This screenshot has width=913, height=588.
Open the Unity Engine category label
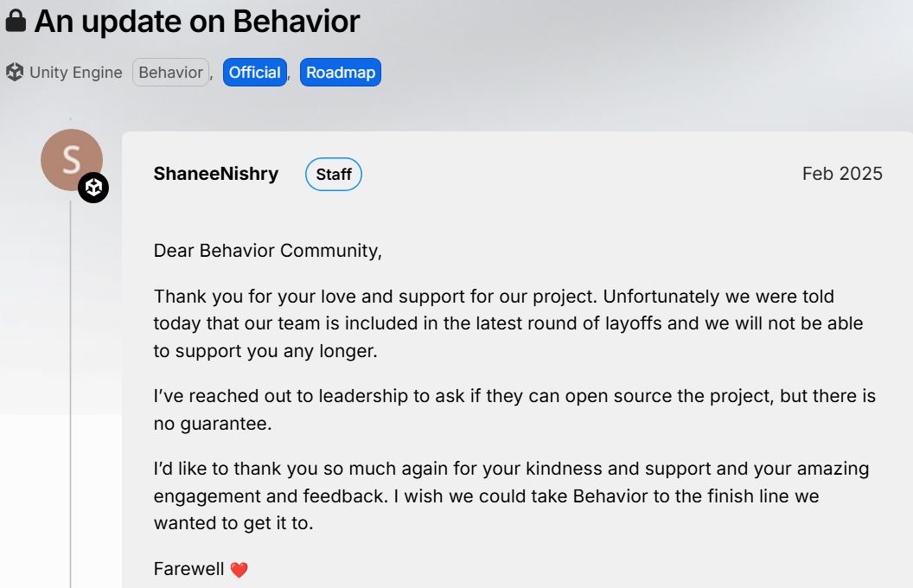tap(76, 73)
